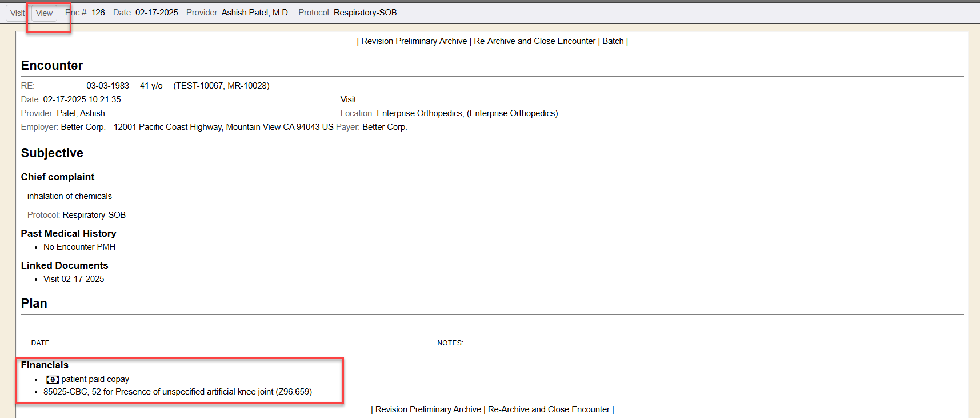980x418 pixels.
Task: Click provider Ashish Patel, M.D. in header
Action: 255,13
